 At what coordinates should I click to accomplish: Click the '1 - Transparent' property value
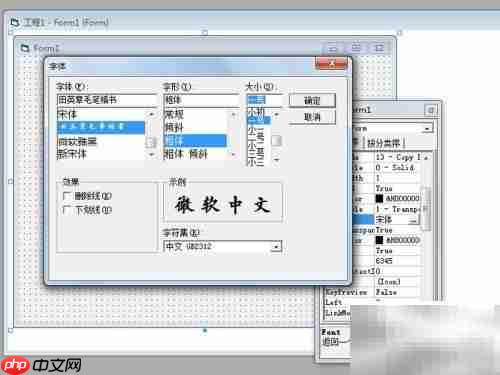[398, 209]
